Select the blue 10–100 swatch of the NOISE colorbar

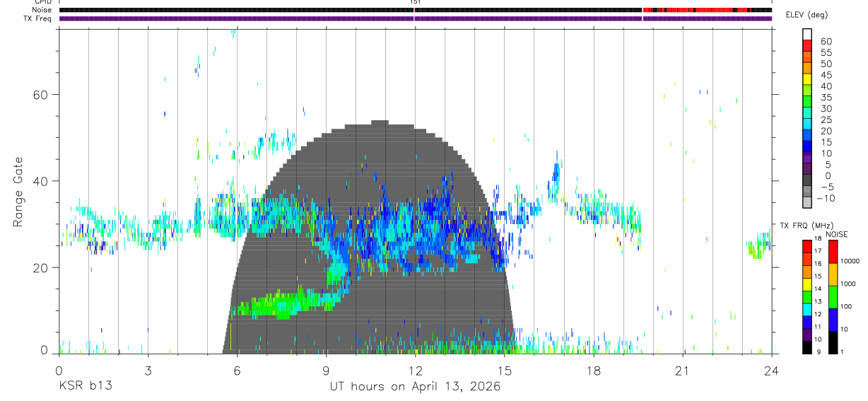(x=833, y=319)
